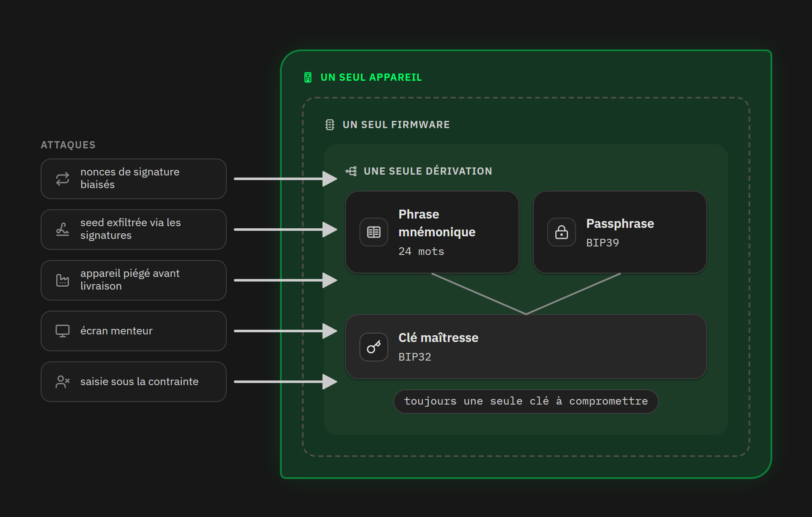Click the 'toujours une seule clé à compromettre' pill
This screenshot has height=517, width=812.
coord(526,401)
